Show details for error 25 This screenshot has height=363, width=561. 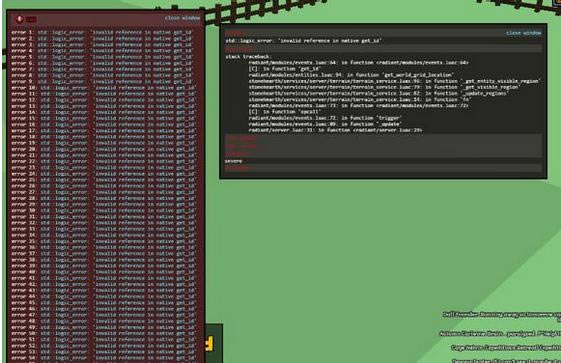(x=103, y=180)
